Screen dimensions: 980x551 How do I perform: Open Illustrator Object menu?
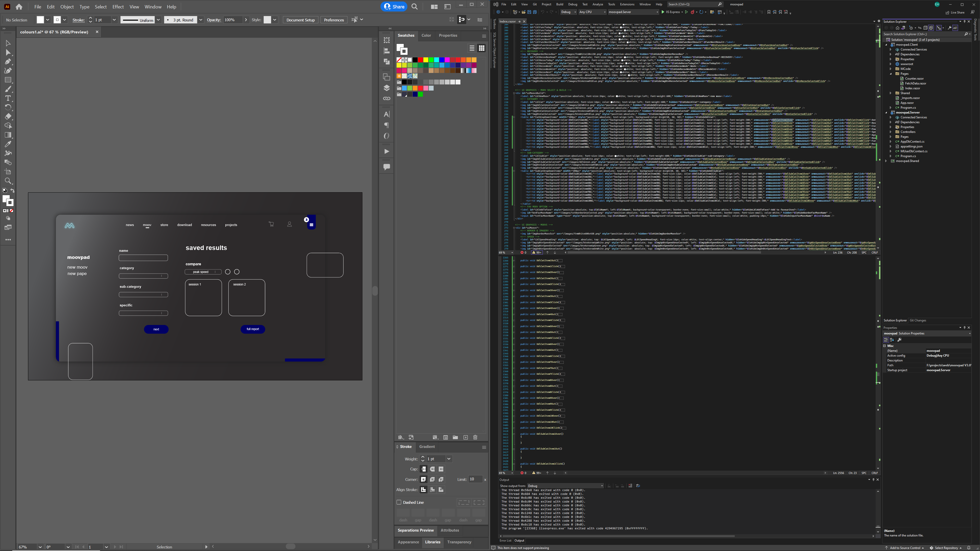67,7
